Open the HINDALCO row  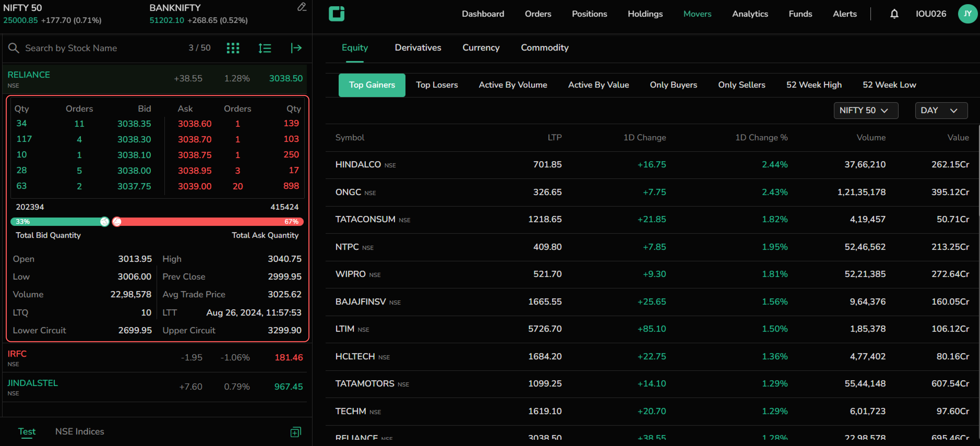click(652, 165)
